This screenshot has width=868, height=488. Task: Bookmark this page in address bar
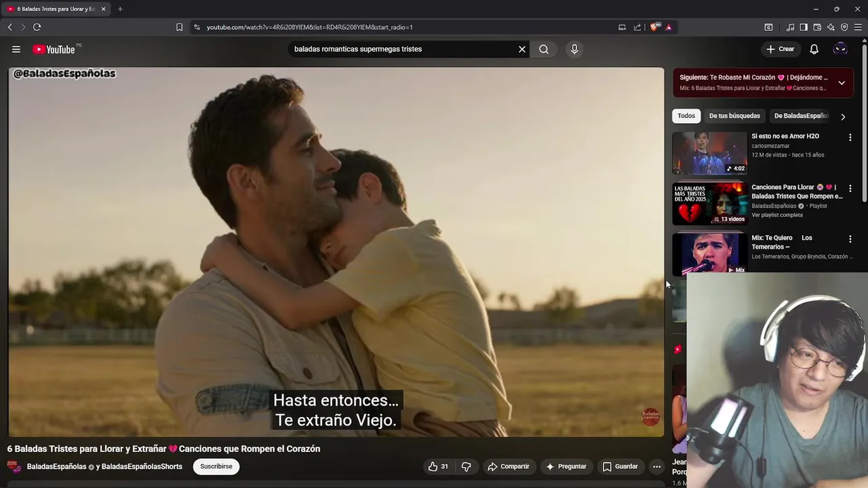coord(179,27)
